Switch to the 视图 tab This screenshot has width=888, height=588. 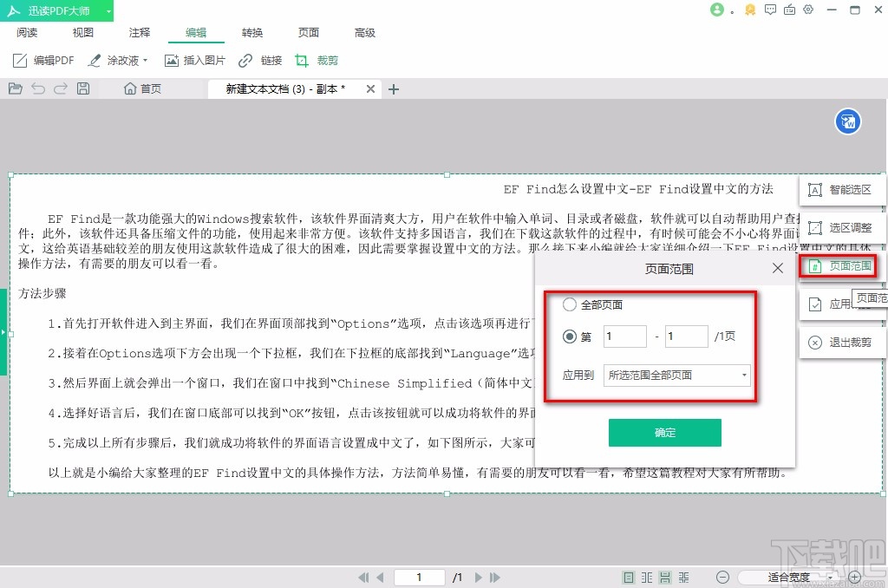(83, 33)
